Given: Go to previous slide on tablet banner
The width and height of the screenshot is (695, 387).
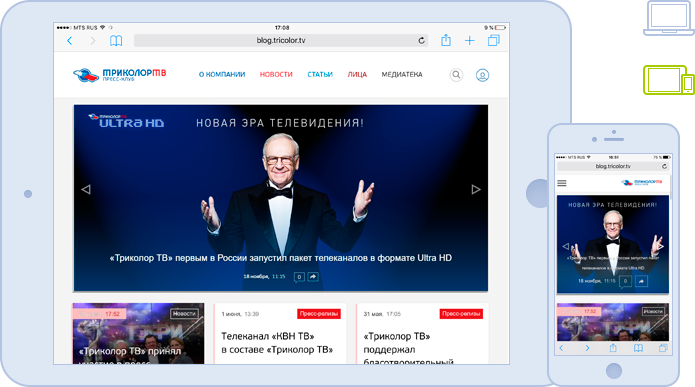Looking at the screenshot, I should tap(86, 189).
